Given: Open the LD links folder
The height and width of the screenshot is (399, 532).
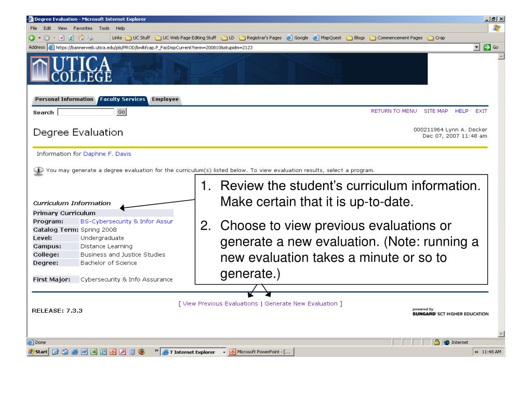Looking at the screenshot, I should pos(228,38).
